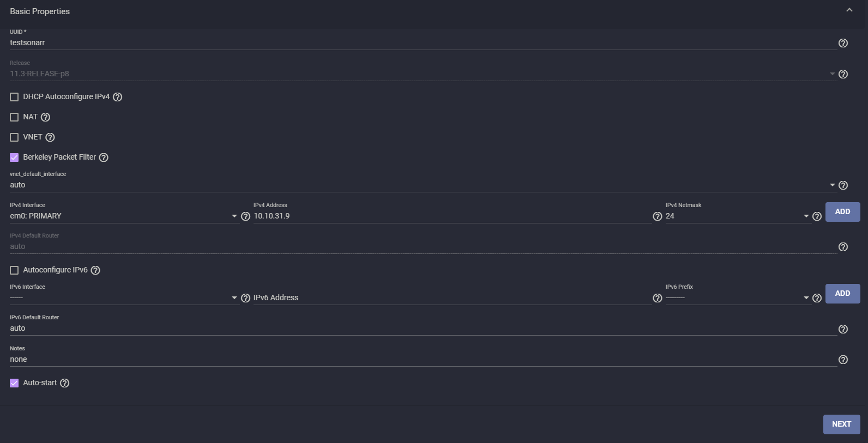Viewport: 868px width, 443px height.
Task: Show help for Notes field
Action: (843, 360)
